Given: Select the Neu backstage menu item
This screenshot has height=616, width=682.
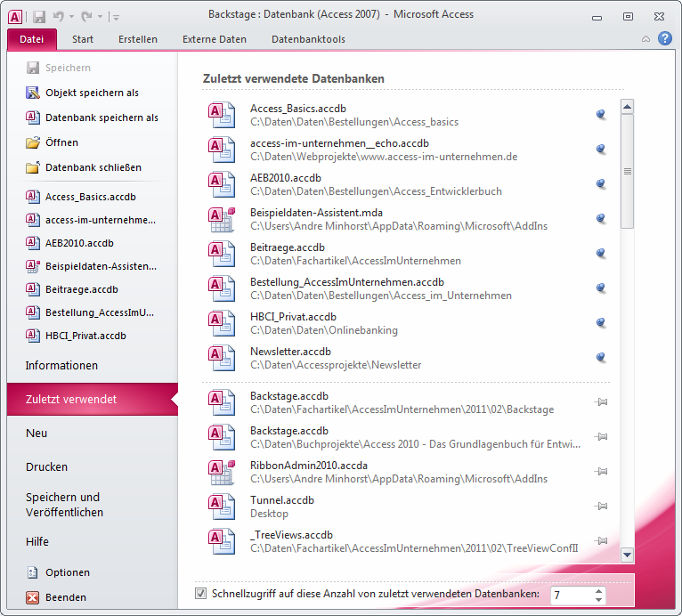Looking at the screenshot, I should 37,434.
